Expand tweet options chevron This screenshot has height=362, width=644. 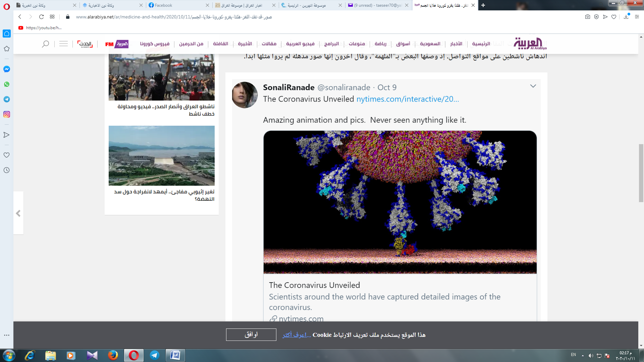[x=533, y=86]
